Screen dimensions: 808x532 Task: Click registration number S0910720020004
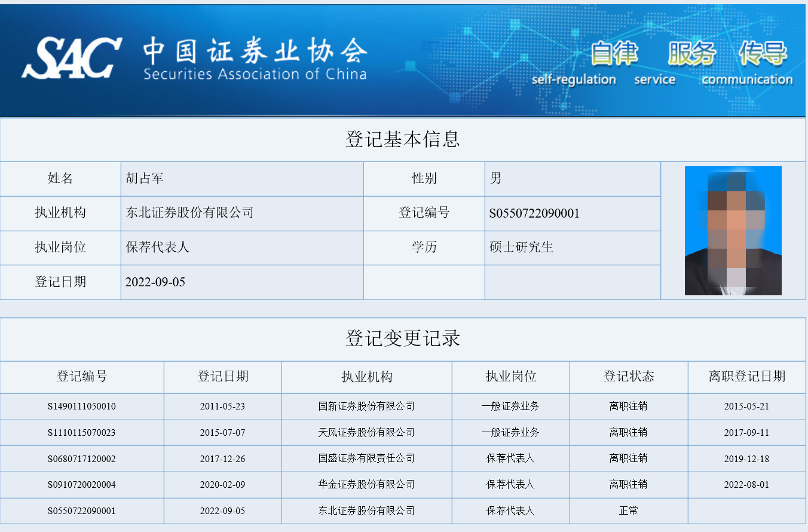point(82,485)
